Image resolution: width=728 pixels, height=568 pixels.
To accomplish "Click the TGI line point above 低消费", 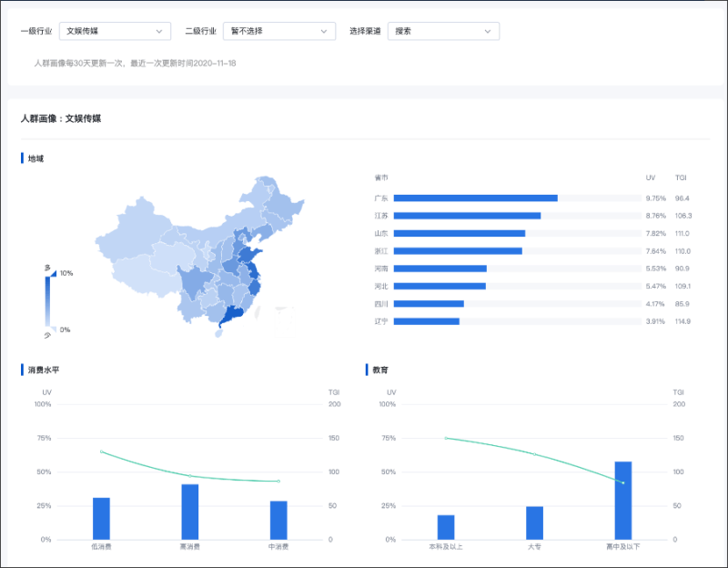I will pyautogui.click(x=101, y=451).
